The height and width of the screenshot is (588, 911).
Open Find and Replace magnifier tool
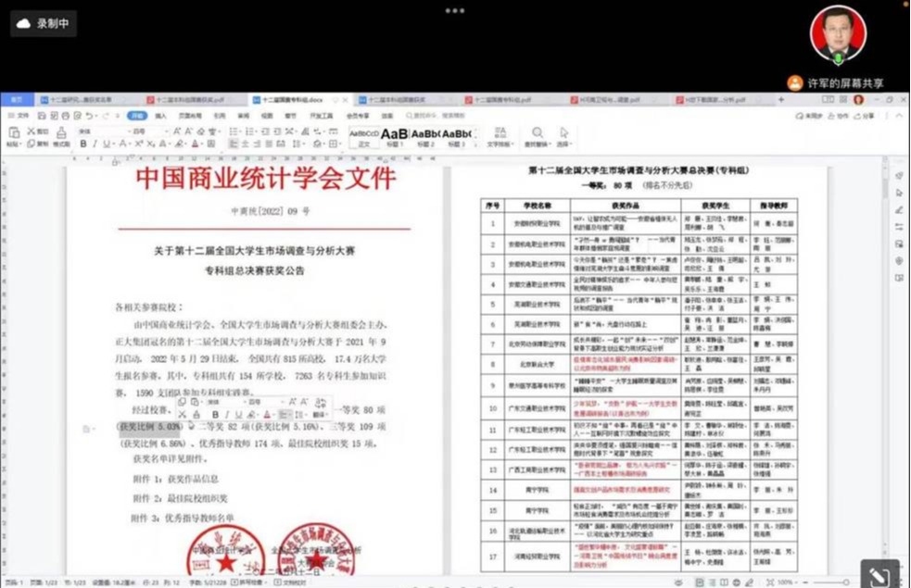(538, 134)
